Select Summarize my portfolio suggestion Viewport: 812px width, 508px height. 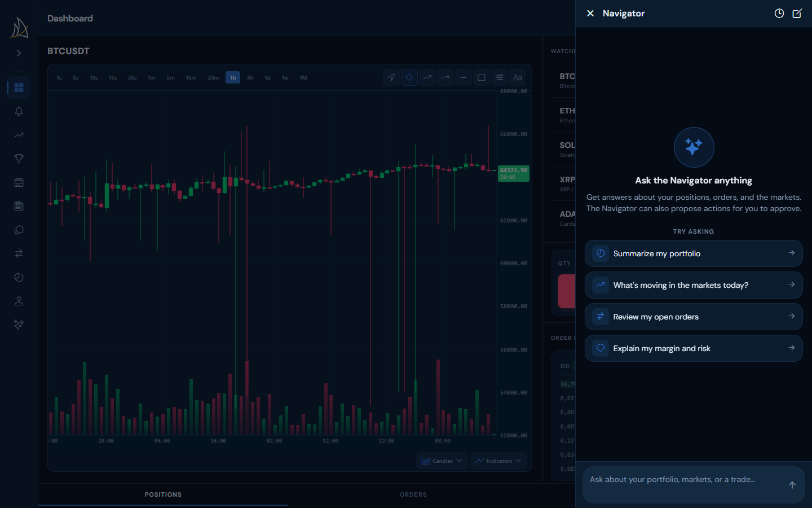click(694, 253)
